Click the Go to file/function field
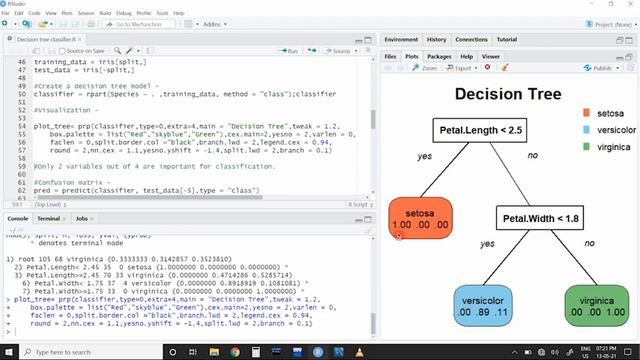Screen dimensions: 640x360 [x=140, y=24]
